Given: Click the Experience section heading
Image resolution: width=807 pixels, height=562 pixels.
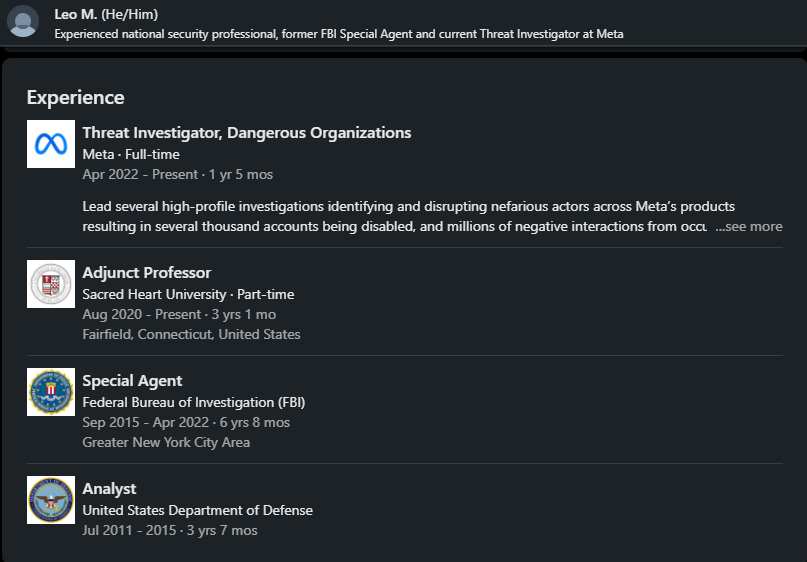Looking at the screenshot, I should point(75,97).
